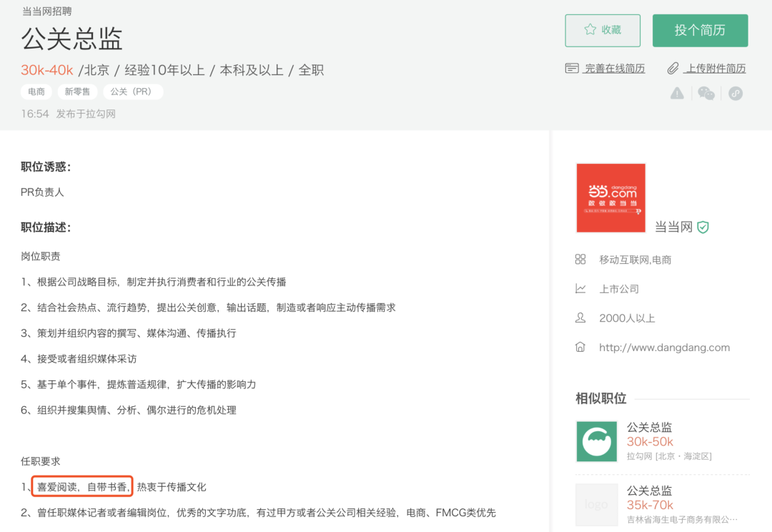Click the paperclip icon beside 上传附件简历

click(x=673, y=68)
